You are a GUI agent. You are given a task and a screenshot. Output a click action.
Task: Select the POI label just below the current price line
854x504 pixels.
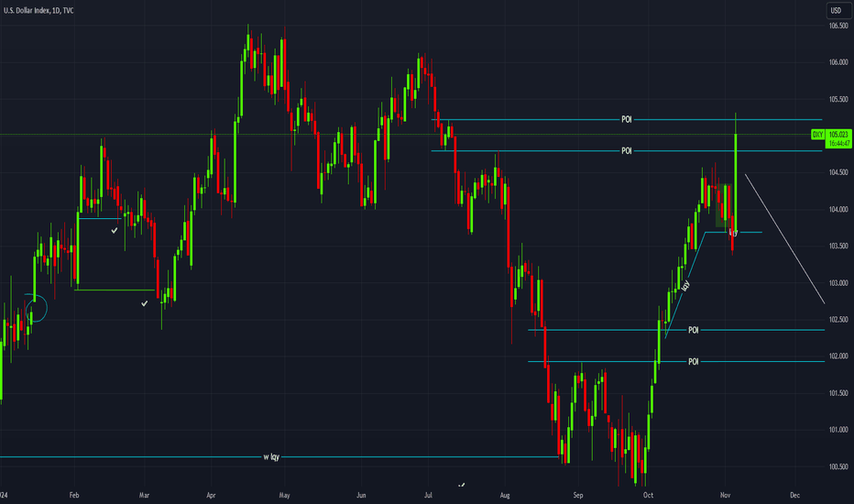pyautogui.click(x=627, y=151)
